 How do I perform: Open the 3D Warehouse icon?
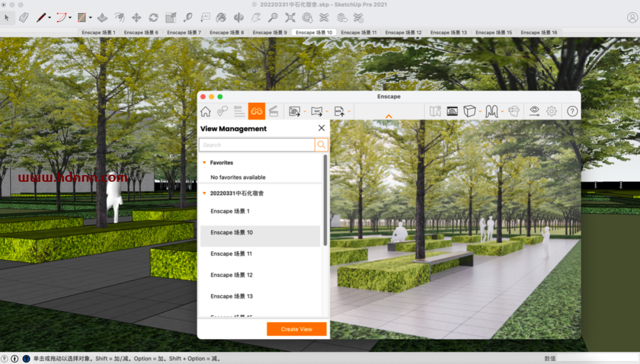(x=307, y=18)
